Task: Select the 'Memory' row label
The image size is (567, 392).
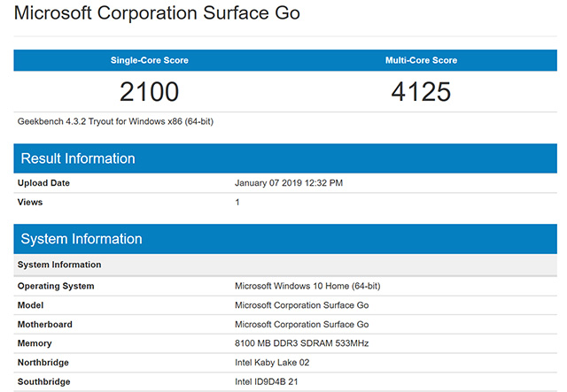Action: click(35, 343)
